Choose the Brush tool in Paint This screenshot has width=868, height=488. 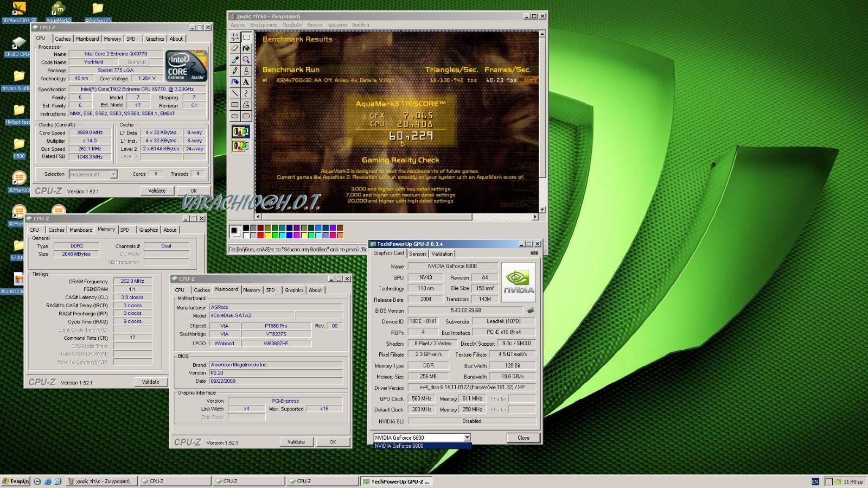246,71
